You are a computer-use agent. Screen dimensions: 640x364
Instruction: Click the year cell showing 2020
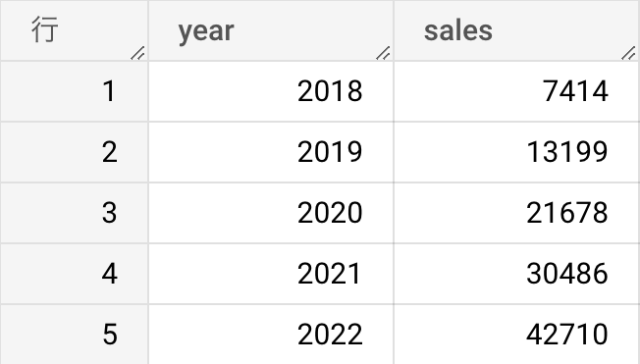pyautogui.click(x=271, y=213)
